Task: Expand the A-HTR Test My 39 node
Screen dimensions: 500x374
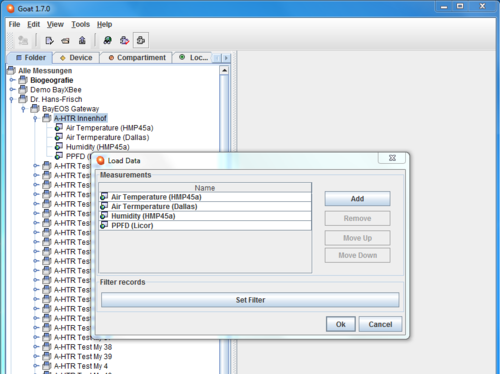Action: point(36,356)
